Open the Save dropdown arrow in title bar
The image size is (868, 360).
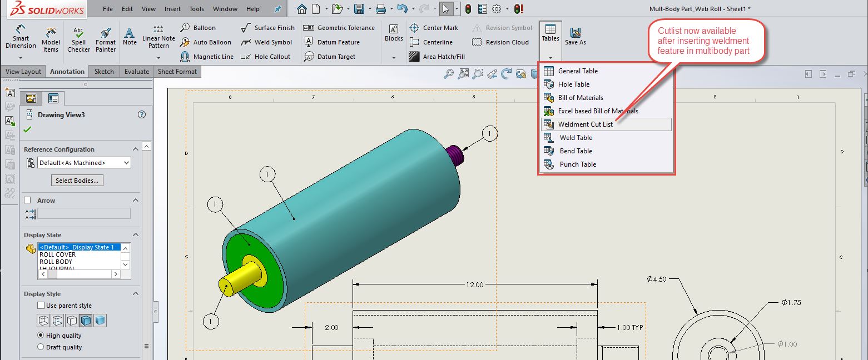pos(369,9)
